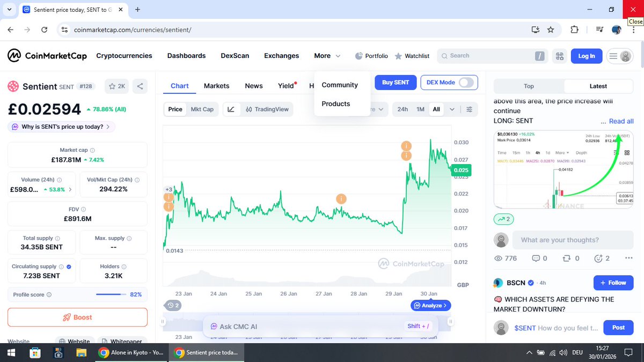This screenshot has height=362, width=644.
Task: Click the comment icon on the post
Action: point(536,258)
